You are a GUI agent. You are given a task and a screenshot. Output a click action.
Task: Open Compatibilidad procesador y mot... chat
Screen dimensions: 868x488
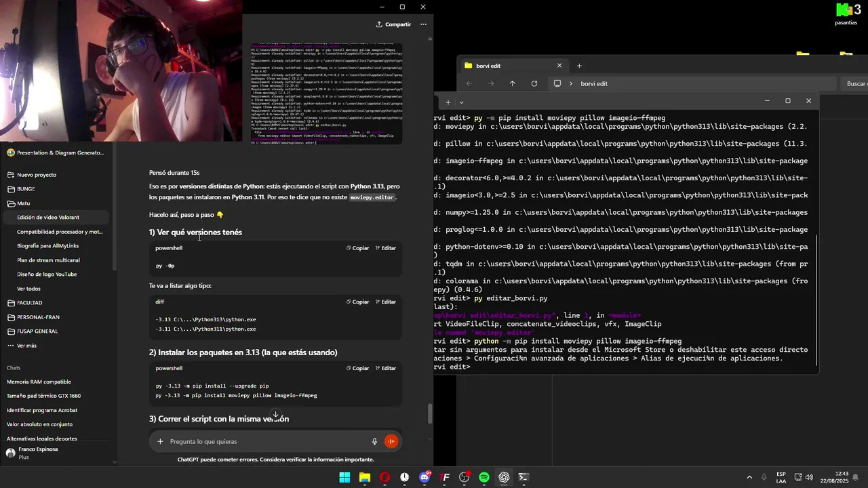56,232
